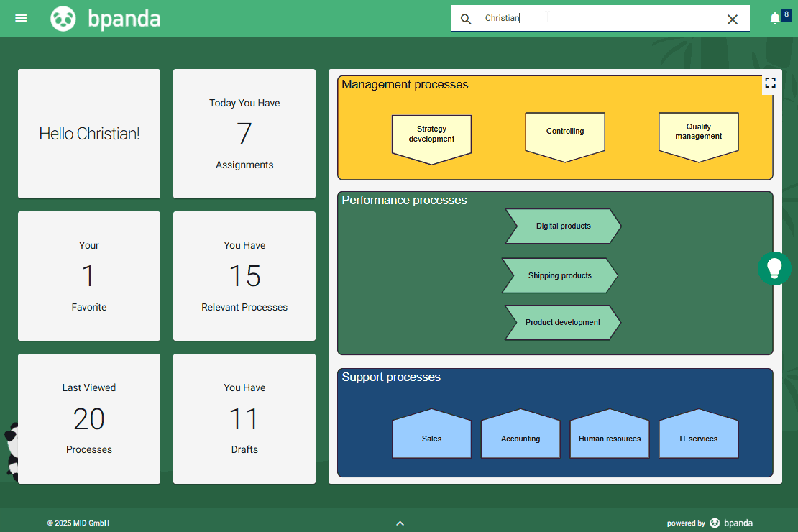The width and height of the screenshot is (798, 532).
Task: Select the IT services process shape
Action: (x=698, y=438)
